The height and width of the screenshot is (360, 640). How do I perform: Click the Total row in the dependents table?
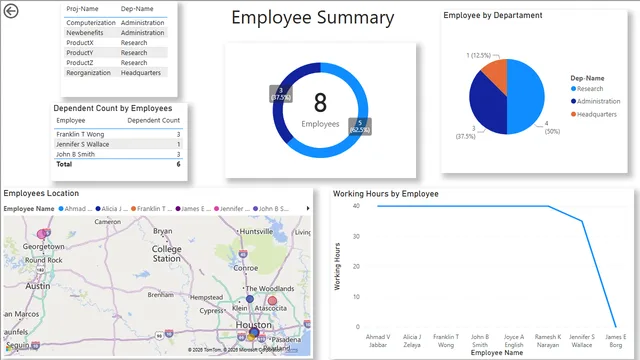118,164
